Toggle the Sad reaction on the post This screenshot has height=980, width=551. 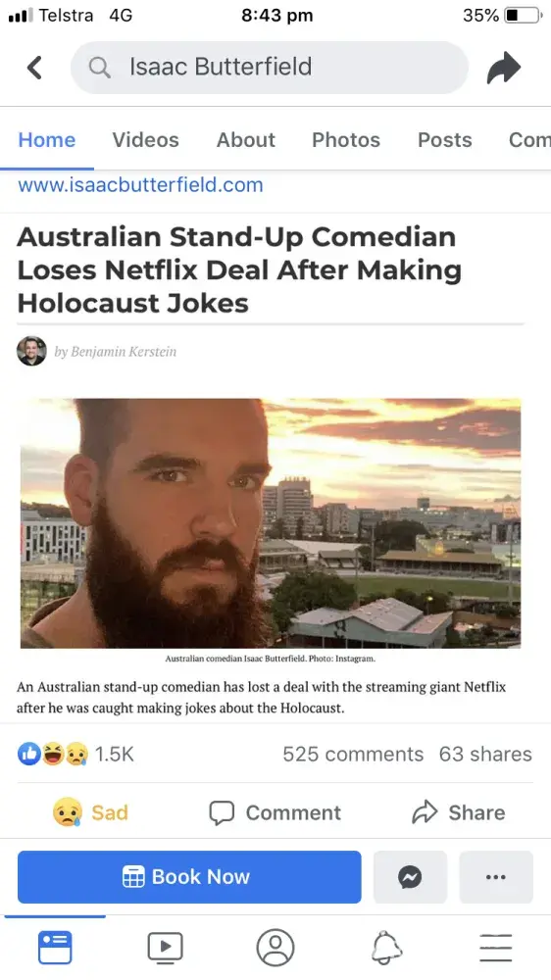pyautogui.click(x=90, y=812)
